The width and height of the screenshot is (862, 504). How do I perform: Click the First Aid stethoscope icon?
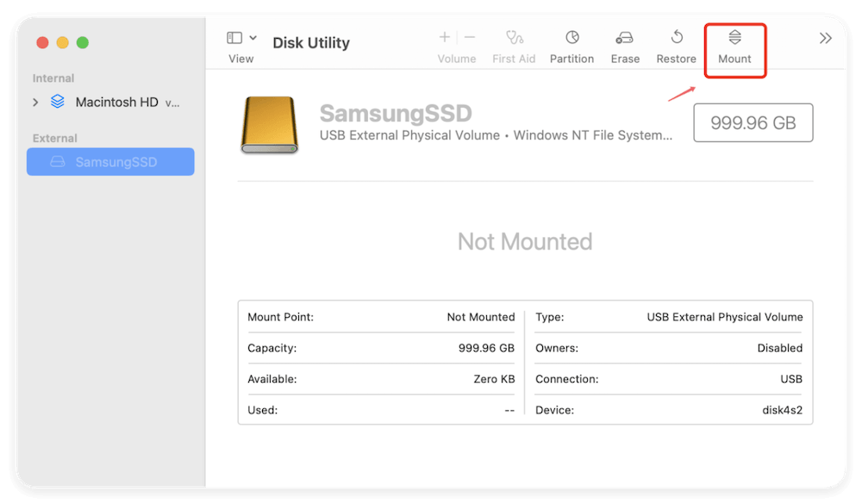[x=515, y=37]
